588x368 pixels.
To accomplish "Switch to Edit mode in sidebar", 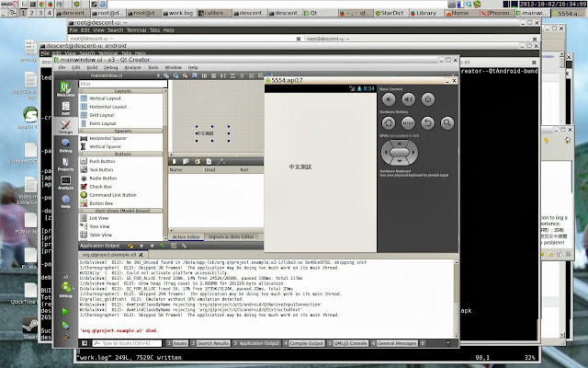I will [x=65, y=108].
